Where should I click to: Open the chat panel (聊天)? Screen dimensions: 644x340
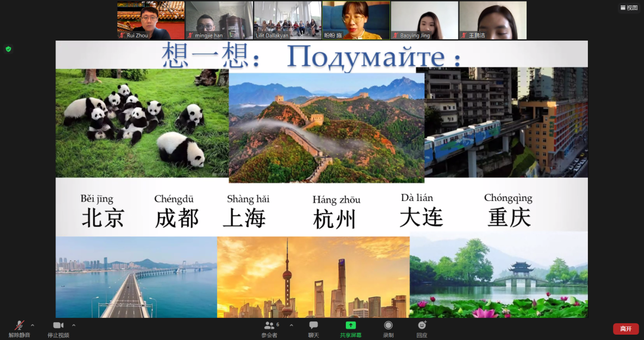[314, 329]
